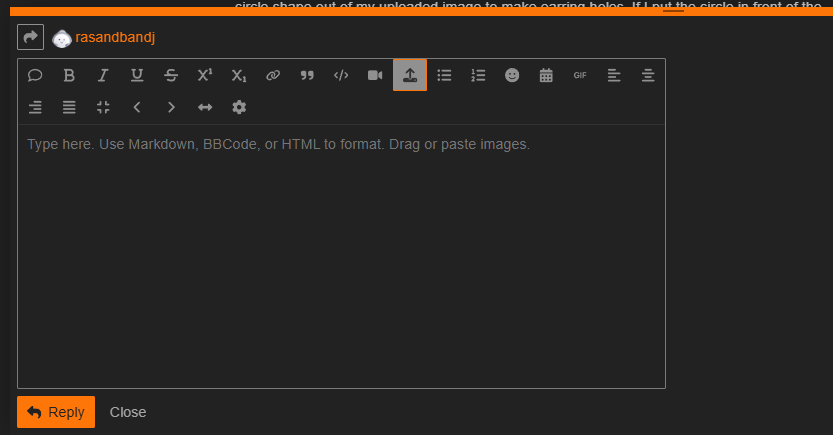Apply subscript formatting

coord(239,75)
